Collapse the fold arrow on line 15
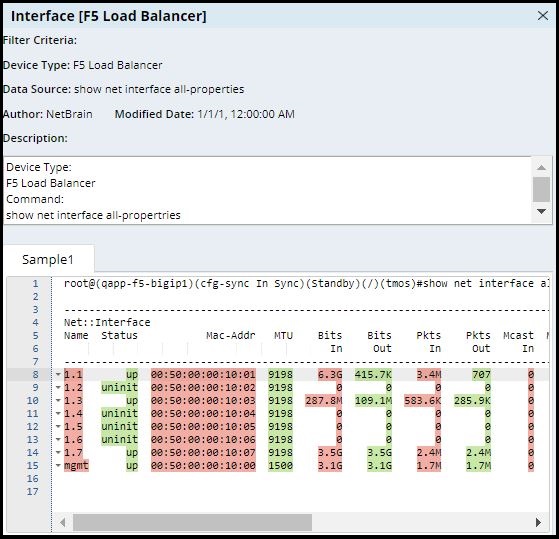 pos(58,466)
